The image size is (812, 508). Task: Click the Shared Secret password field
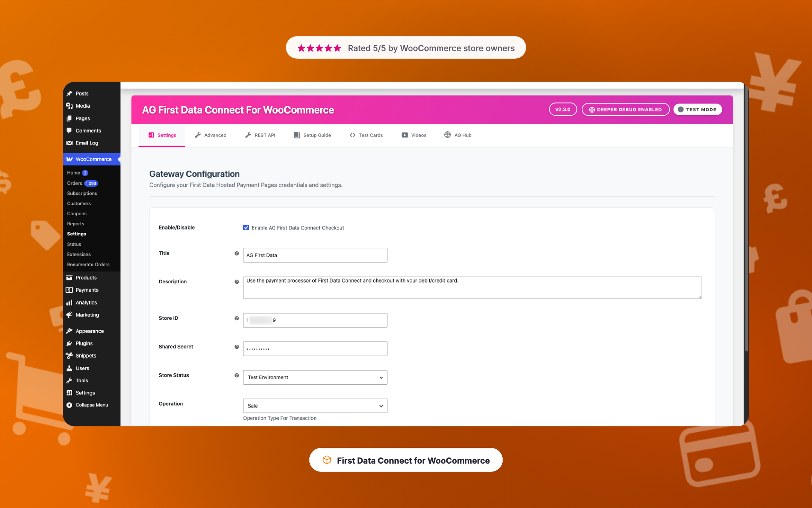tap(315, 349)
